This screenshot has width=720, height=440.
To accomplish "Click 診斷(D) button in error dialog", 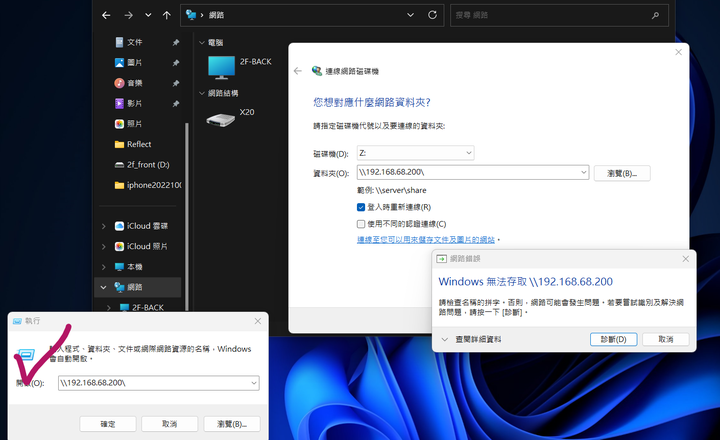I will click(614, 339).
